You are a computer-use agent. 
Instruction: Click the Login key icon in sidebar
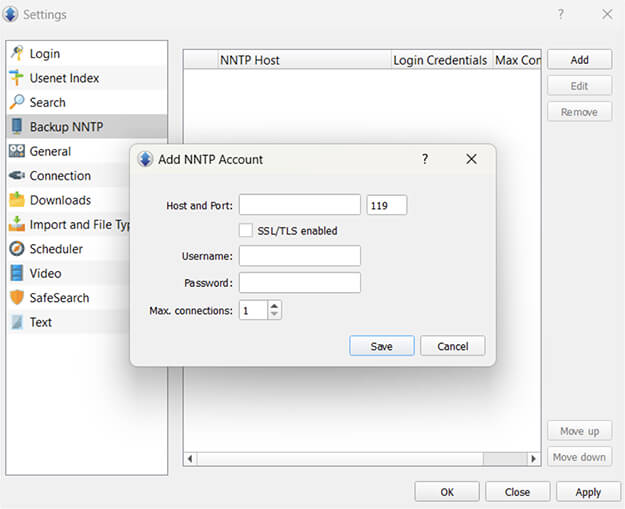pos(17,53)
